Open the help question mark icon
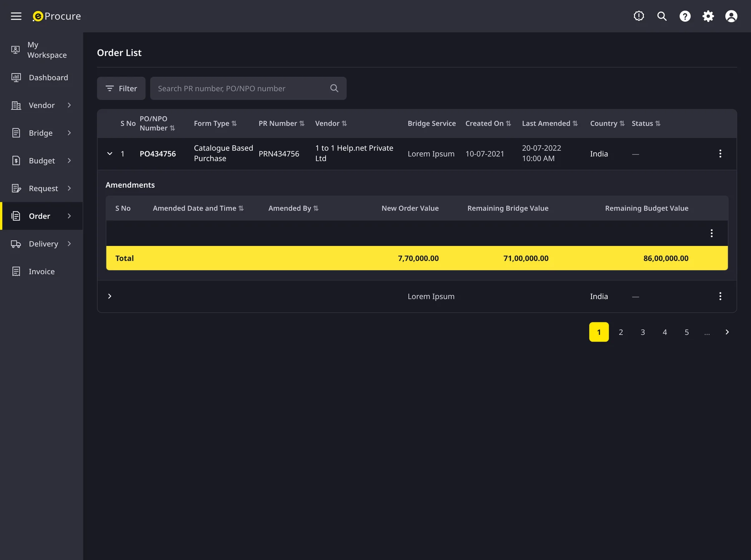 [685, 16]
